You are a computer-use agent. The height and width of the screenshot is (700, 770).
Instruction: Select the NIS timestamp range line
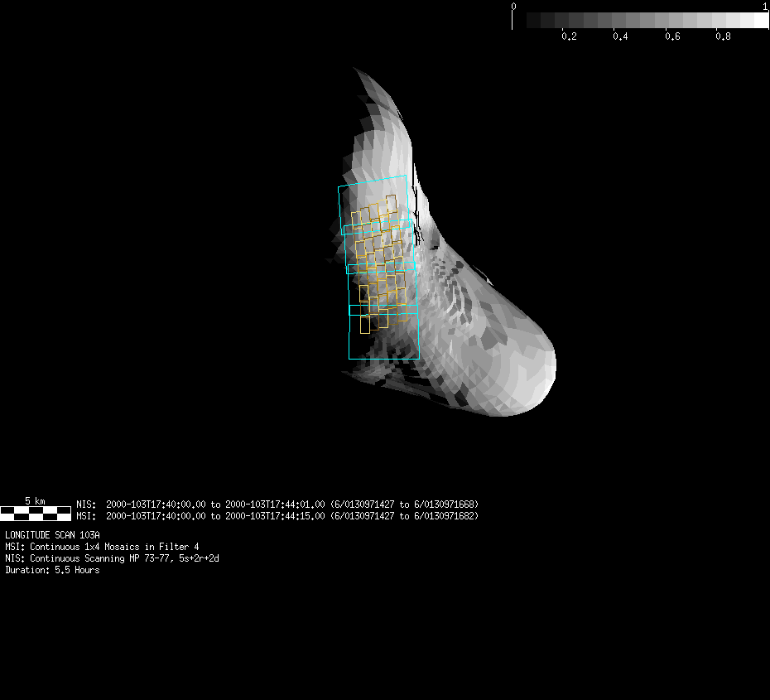[x=277, y=504]
